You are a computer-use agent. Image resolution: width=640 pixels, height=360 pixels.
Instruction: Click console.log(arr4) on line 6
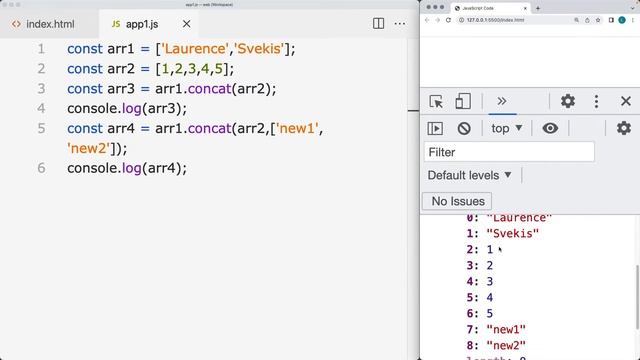pyautogui.click(x=127, y=168)
